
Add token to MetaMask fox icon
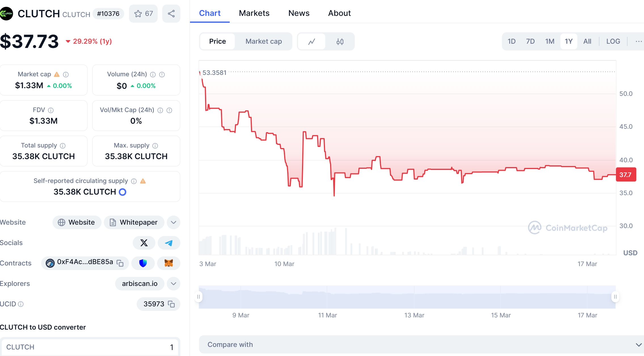(x=169, y=263)
